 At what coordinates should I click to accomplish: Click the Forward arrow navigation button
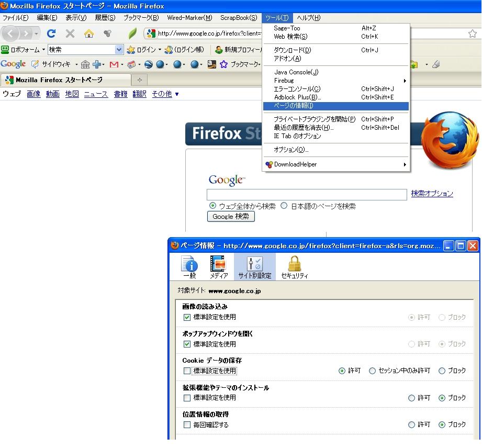click(x=27, y=33)
